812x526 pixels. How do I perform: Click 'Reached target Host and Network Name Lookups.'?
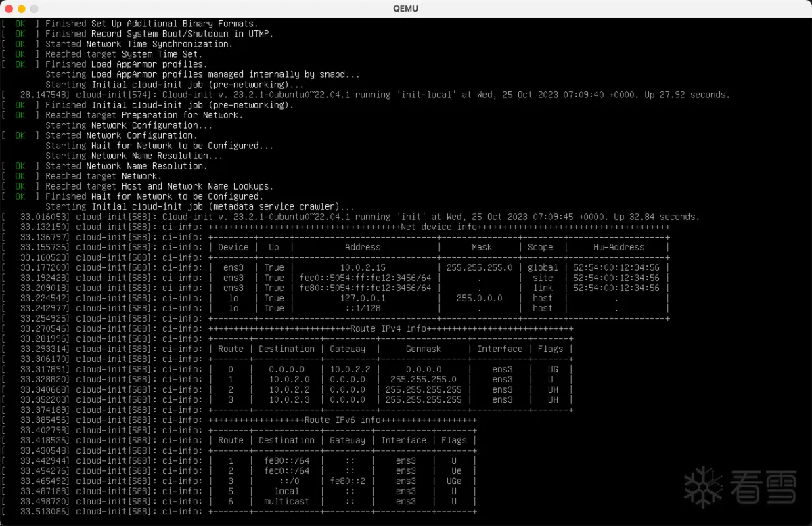click(159, 186)
